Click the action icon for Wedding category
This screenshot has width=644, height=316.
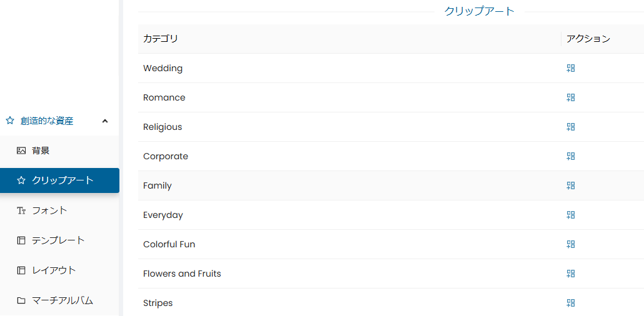(570, 68)
